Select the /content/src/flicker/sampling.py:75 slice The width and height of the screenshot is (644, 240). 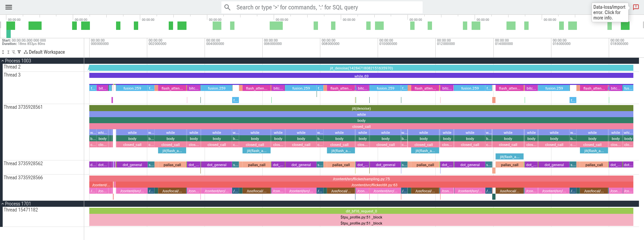[x=361, y=179]
